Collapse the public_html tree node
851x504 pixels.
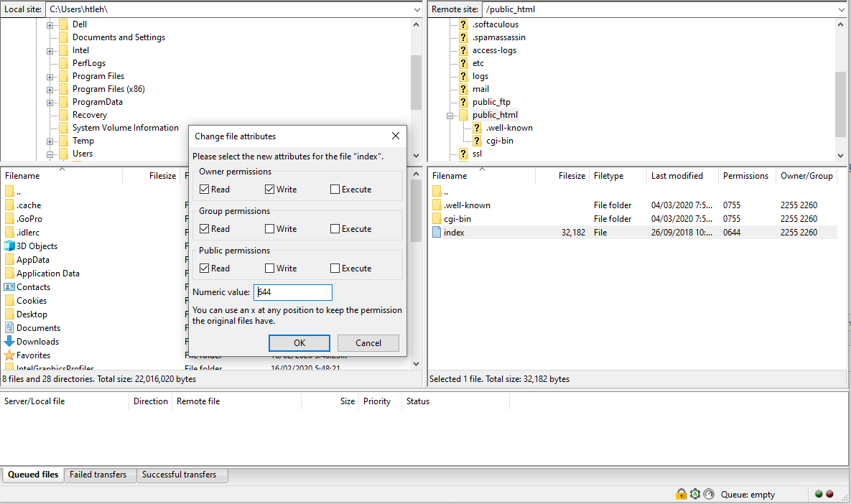tap(450, 116)
